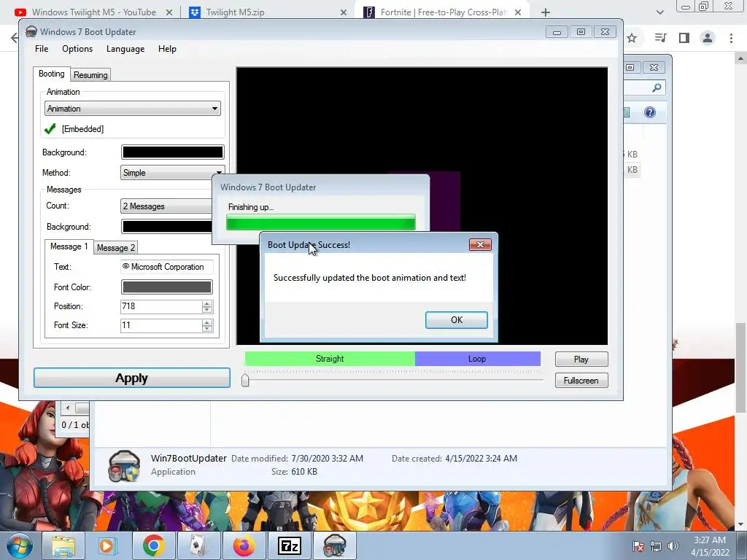
Task: Open the Chrome media control icon
Action: pyautogui.click(x=660, y=38)
